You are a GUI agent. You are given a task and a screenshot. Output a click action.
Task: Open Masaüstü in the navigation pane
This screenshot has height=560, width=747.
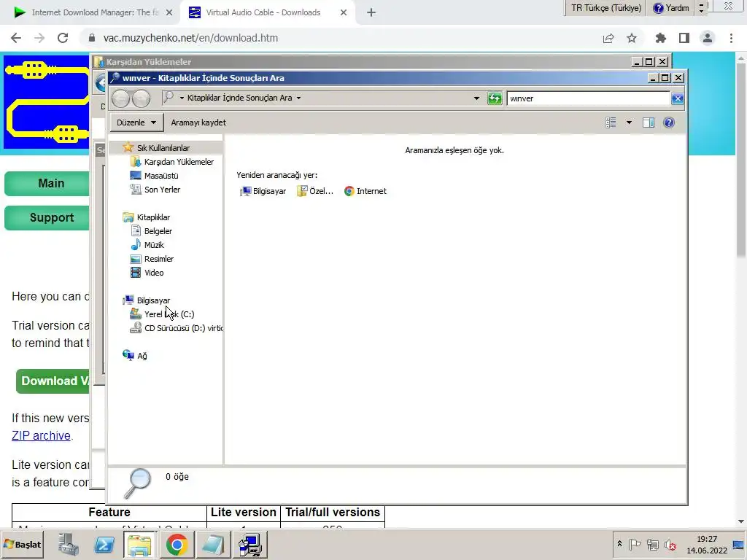[x=161, y=176]
